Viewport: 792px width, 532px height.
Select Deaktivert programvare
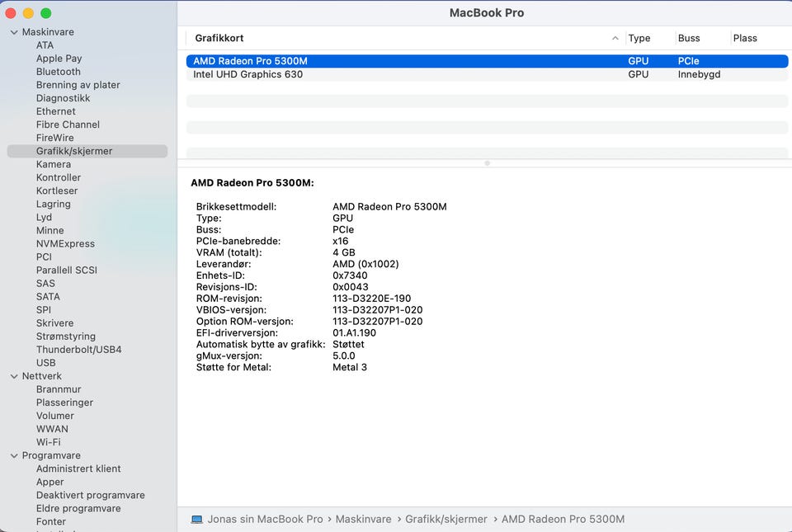[x=90, y=495]
